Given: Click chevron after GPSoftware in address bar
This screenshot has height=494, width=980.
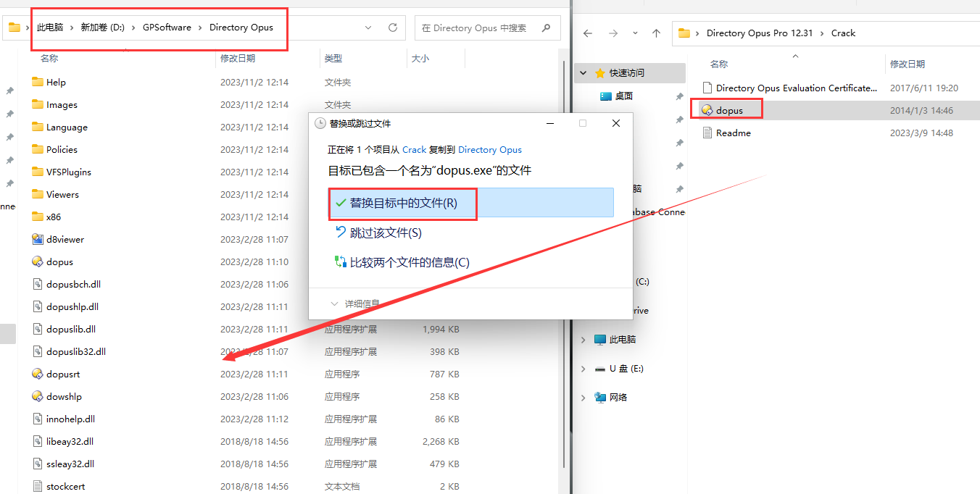Looking at the screenshot, I should [201, 28].
